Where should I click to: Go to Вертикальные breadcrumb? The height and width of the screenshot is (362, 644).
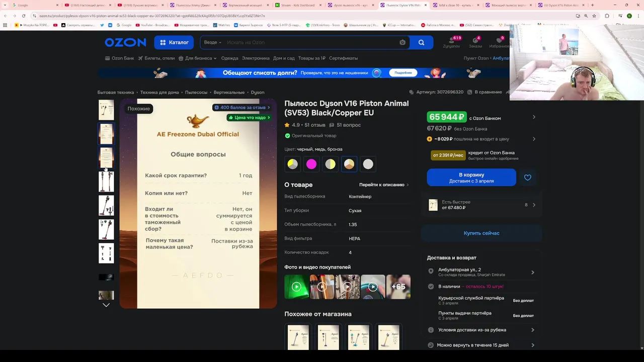point(229,93)
